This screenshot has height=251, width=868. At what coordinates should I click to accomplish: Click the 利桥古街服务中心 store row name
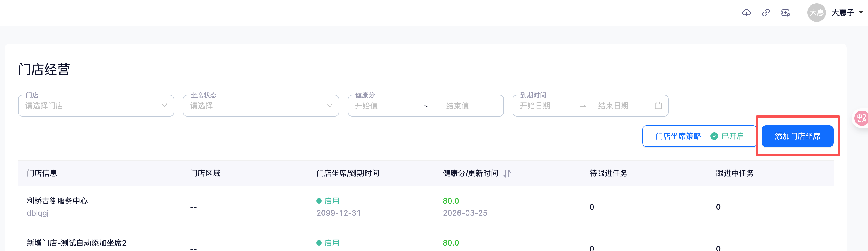pyautogui.click(x=57, y=201)
